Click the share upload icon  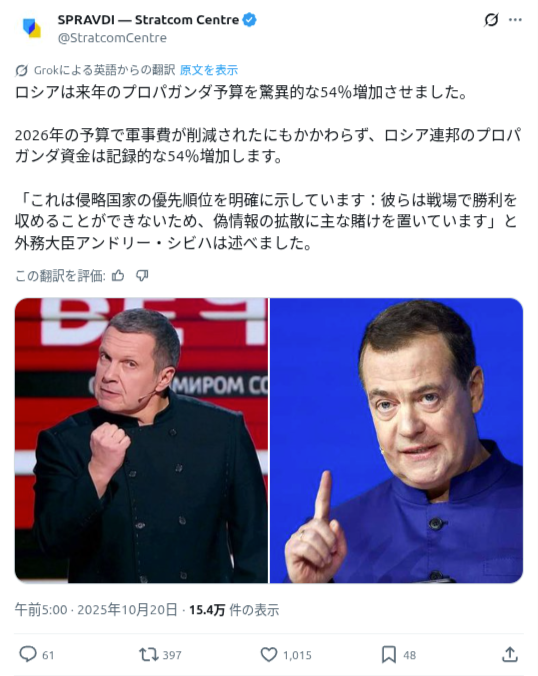[x=510, y=654]
